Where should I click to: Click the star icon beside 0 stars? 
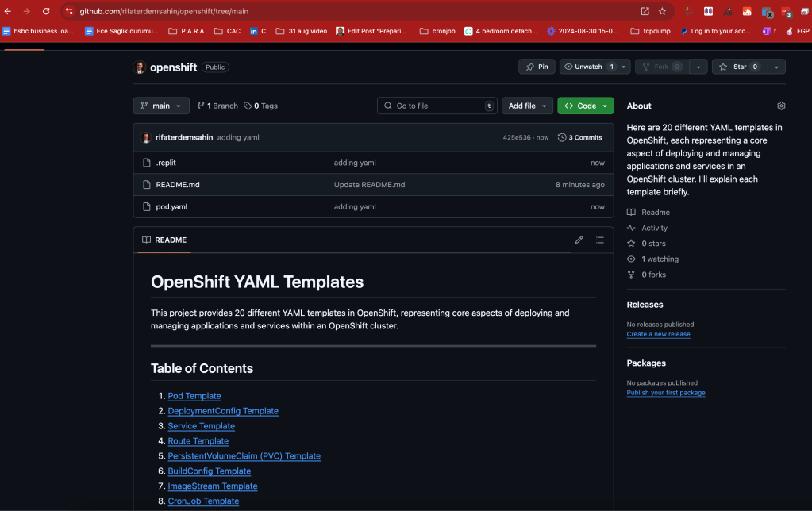pyautogui.click(x=631, y=244)
